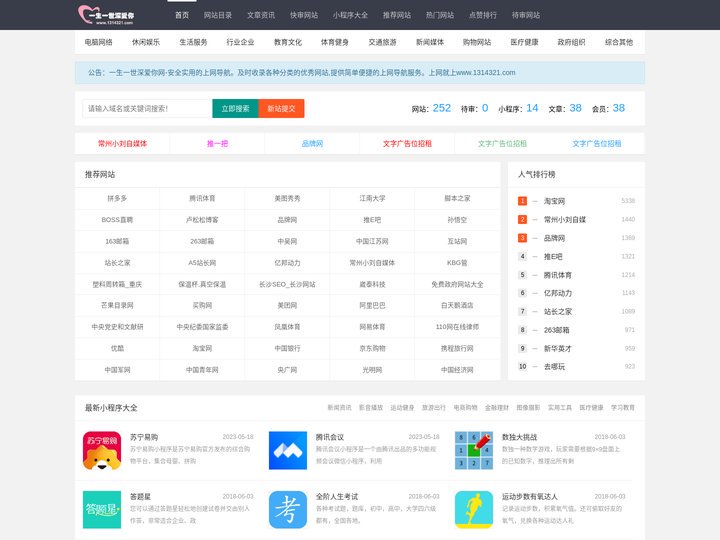Go to 首页 in top navigation

point(182,15)
